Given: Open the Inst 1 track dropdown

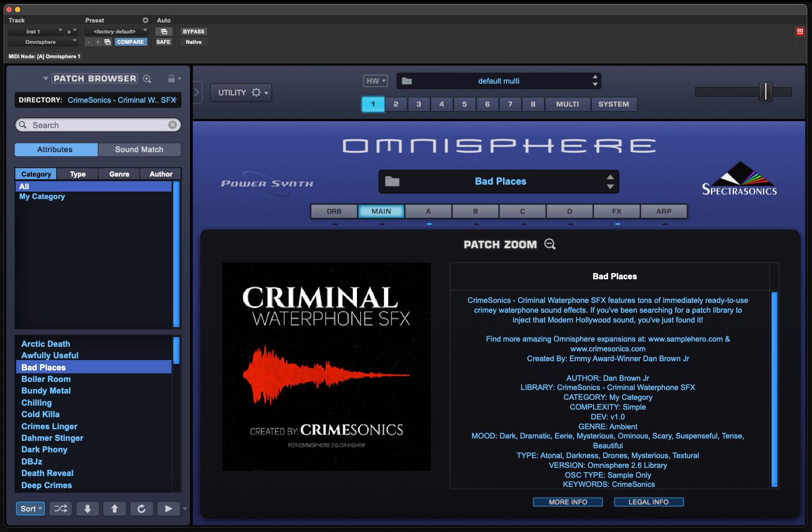Looking at the screenshot, I should point(36,31).
